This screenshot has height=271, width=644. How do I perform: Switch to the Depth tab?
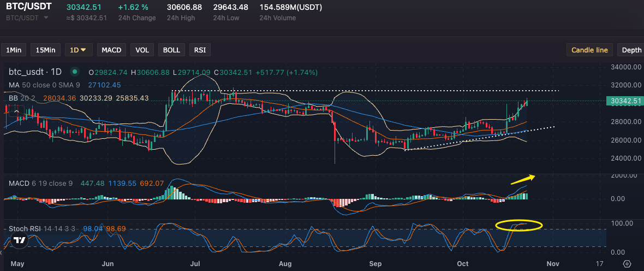click(631, 50)
